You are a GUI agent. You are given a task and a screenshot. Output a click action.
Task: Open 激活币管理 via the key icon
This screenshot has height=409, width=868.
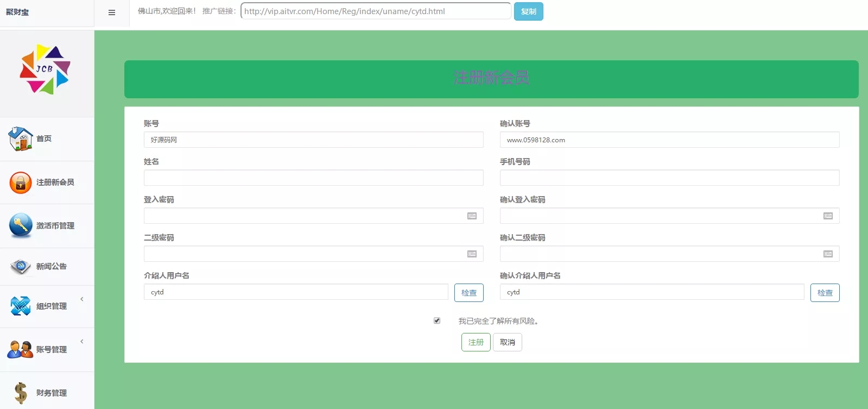21,225
